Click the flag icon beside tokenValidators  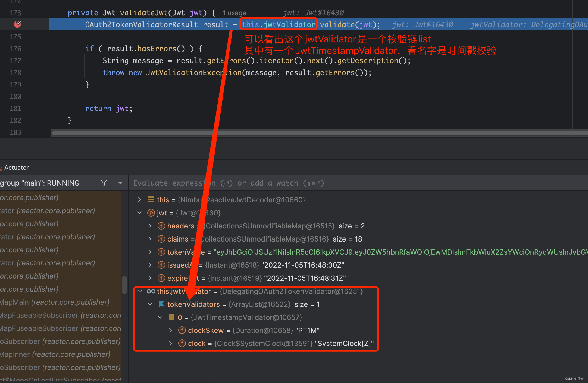pyautogui.click(x=161, y=304)
